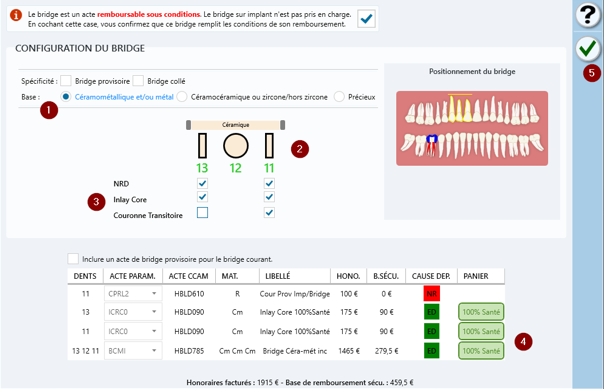Click Cour Prov Imp/Bridge label

coord(295,294)
